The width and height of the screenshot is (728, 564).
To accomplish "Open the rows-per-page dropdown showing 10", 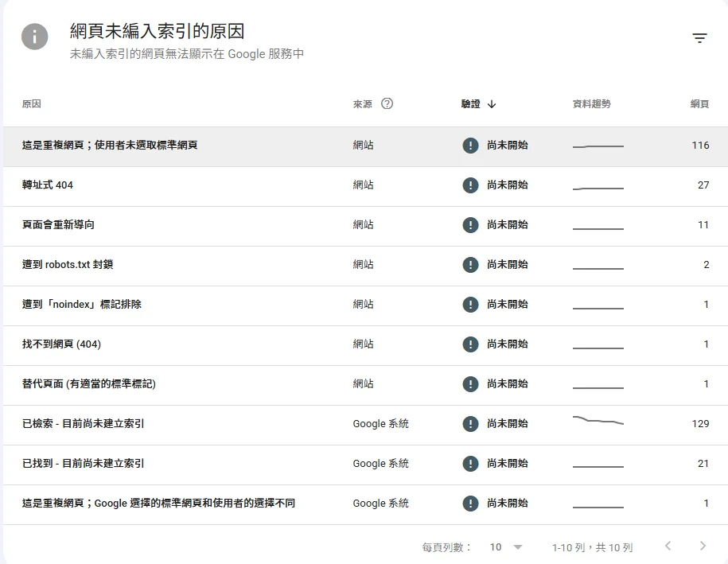I will coord(505,547).
